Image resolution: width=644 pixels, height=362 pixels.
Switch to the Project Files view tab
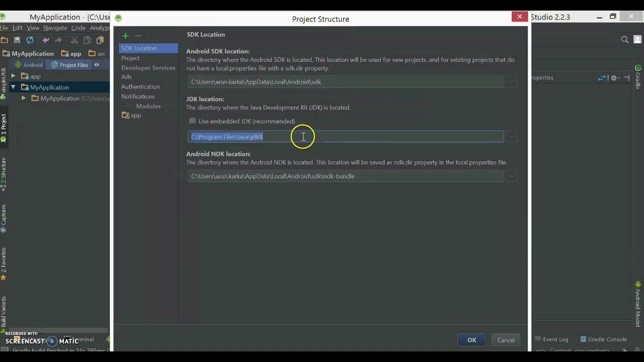click(69, 65)
